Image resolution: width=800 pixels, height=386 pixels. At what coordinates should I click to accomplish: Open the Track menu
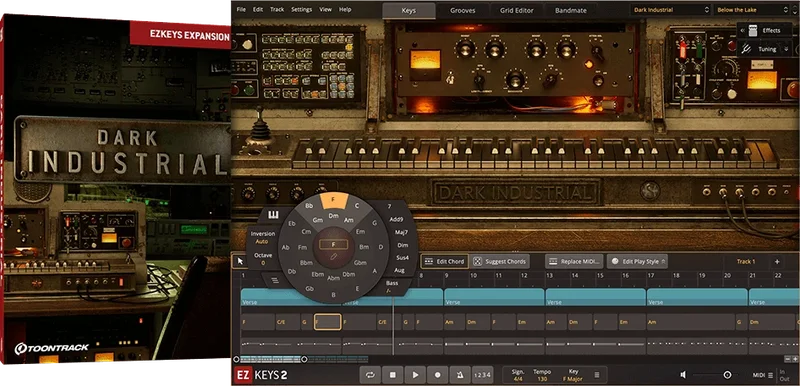point(277,9)
